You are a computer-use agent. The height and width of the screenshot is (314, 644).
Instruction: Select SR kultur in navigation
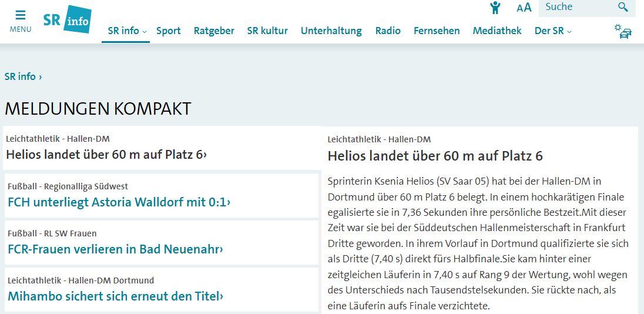pyautogui.click(x=267, y=31)
